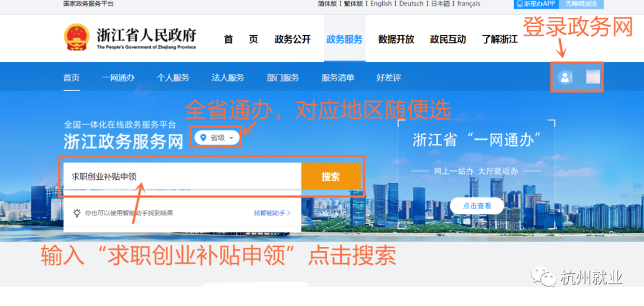Click the lightbulb smart assistant icon
This screenshot has height=306, width=644.
[77, 213]
